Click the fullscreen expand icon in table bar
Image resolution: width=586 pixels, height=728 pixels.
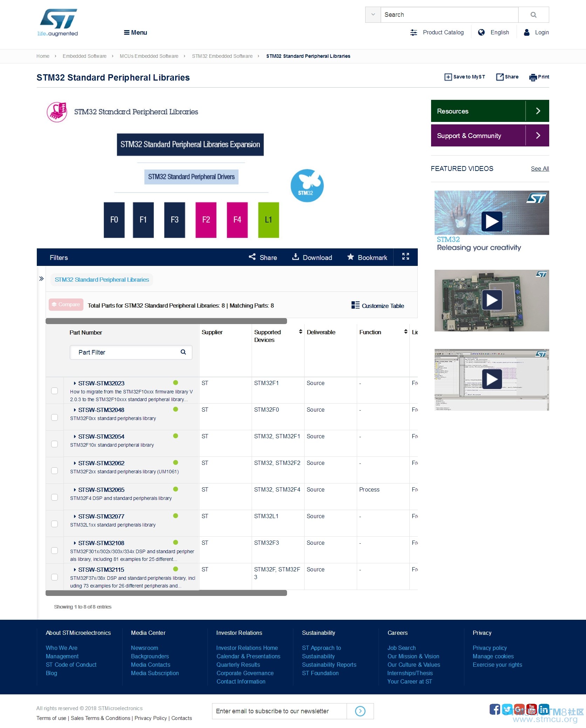tap(406, 256)
